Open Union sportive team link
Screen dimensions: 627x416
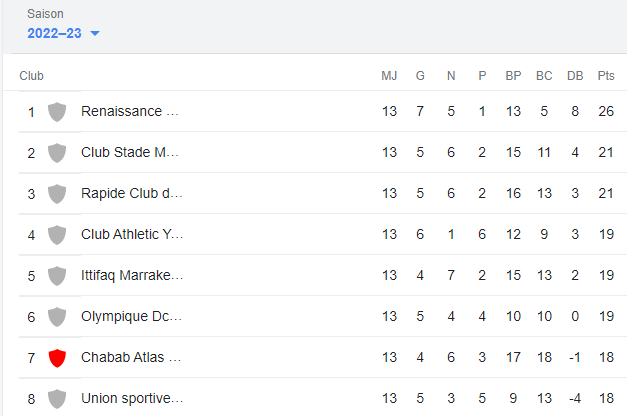click(132, 399)
